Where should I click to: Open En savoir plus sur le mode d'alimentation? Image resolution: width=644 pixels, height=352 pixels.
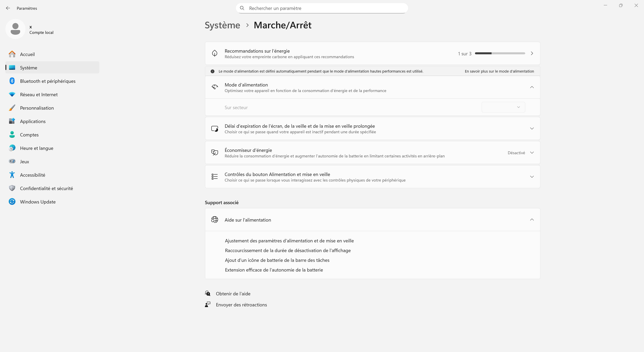pos(499,71)
